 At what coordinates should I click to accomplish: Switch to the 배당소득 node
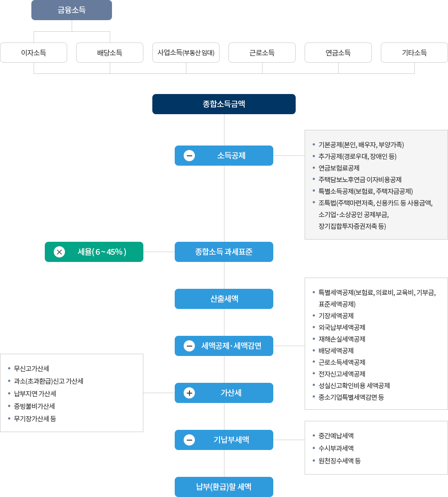pyautogui.click(x=110, y=52)
